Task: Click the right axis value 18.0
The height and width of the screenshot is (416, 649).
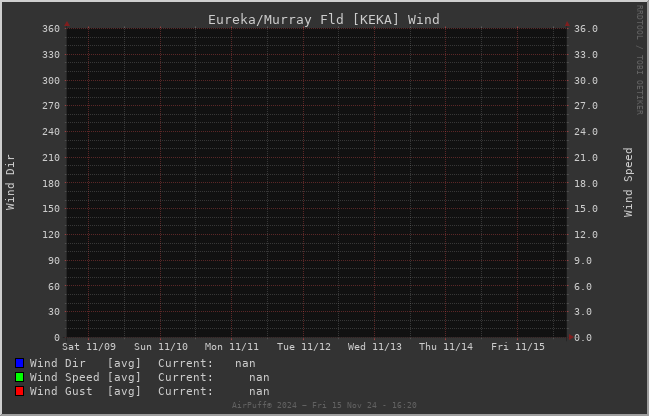Action: 586,183
